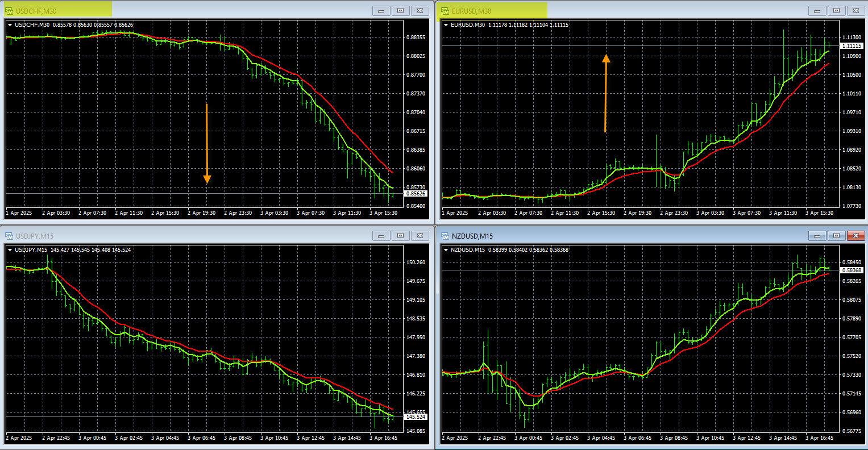Restore the NZDUSD,M15 chart window
868x450 pixels.
tap(836, 235)
